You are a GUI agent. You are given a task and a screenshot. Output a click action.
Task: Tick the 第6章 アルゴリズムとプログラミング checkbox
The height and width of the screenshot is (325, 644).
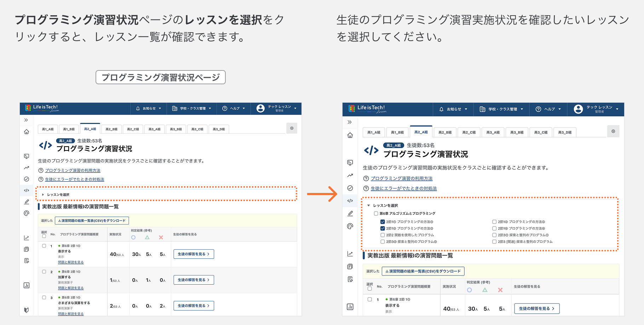pyautogui.click(x=376, y=213)
